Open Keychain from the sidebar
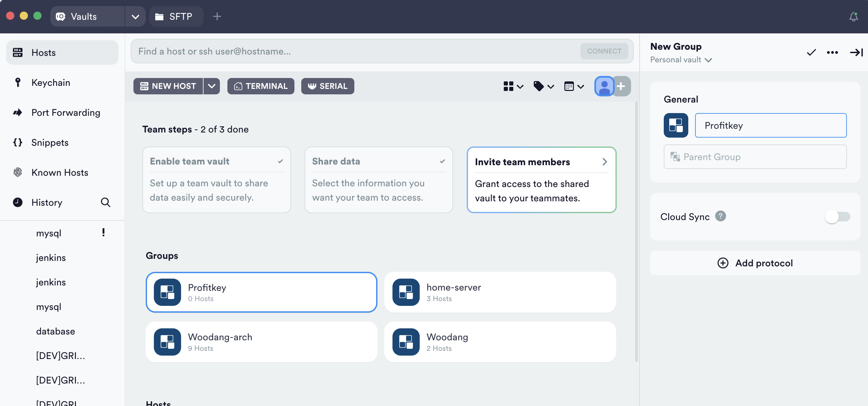 click(50, 82)
